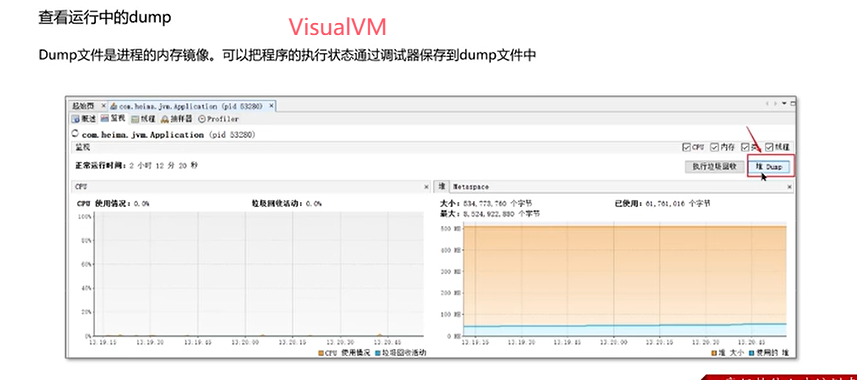The image size is (857, 380).
Task: Open the 监视 tab
Action: click(x=113, y=119)
